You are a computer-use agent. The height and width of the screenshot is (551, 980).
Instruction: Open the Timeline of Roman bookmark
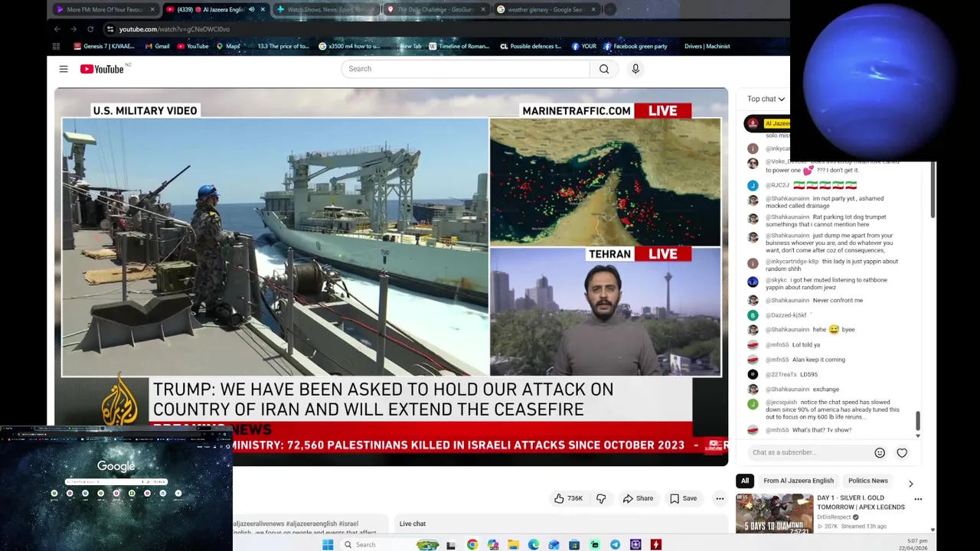coord(459,46)
